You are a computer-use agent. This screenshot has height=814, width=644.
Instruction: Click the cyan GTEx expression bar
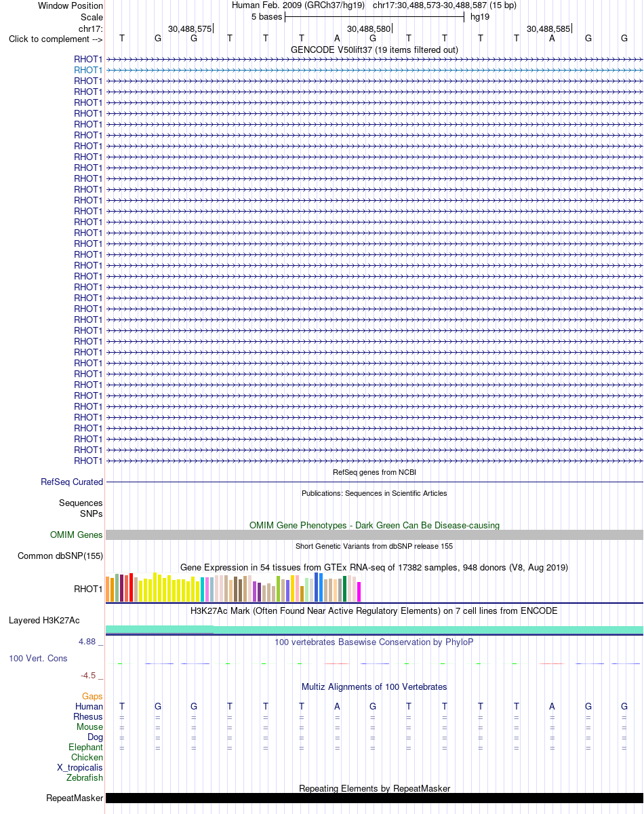tap(202, 589)
